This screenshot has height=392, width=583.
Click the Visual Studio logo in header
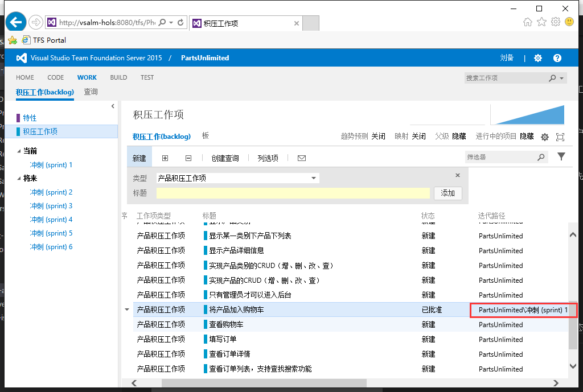(22, 58)
